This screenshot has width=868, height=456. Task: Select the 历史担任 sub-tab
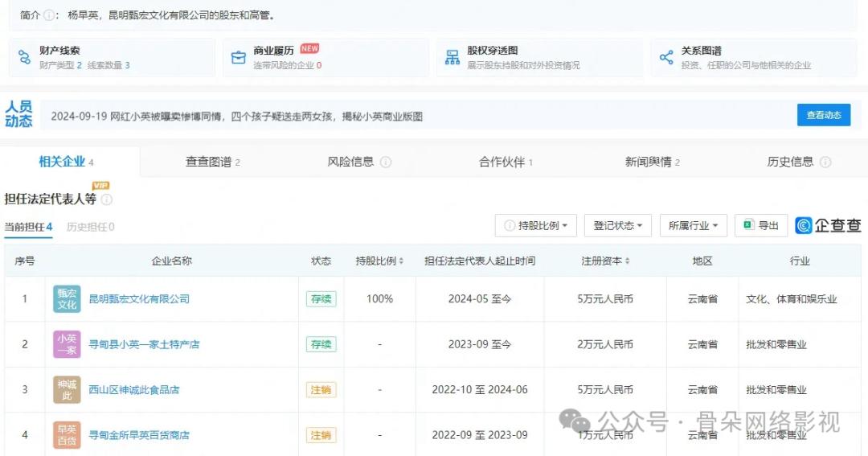90,227
